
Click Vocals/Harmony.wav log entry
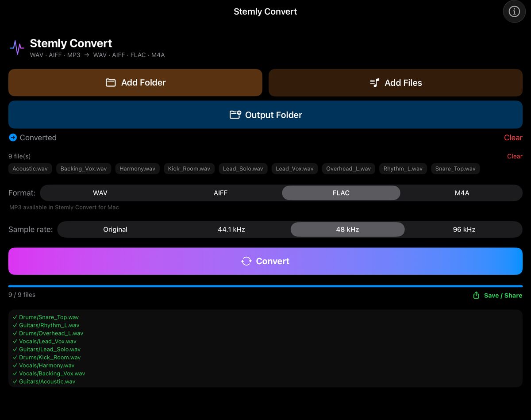[44, 366]
